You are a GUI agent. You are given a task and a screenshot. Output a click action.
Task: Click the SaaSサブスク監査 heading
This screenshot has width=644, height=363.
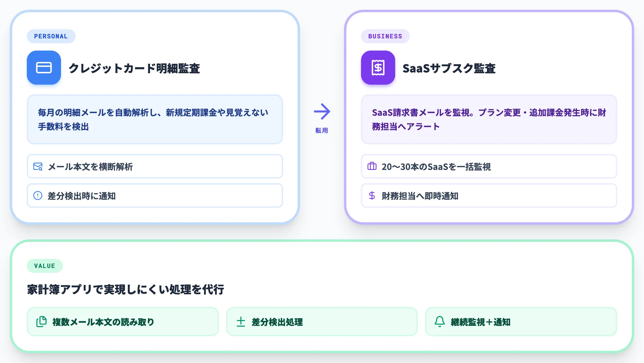pos(449,68)
